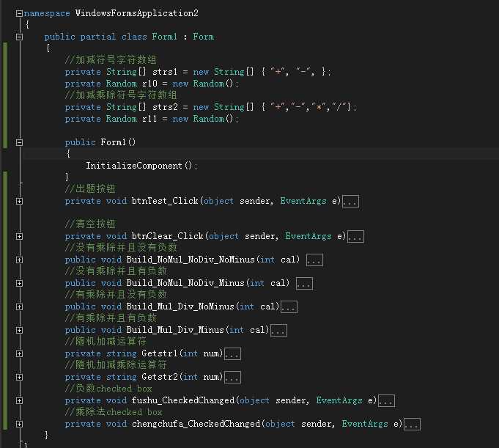Click the ellipsis box after Getstr1(int num)

tap(232, 354)
